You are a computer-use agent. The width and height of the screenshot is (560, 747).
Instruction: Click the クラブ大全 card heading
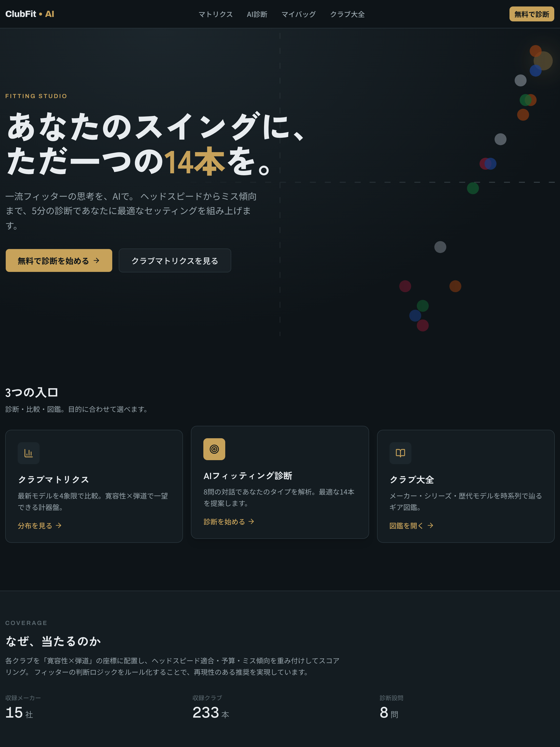pyautogui.click(x=412, y=480)
